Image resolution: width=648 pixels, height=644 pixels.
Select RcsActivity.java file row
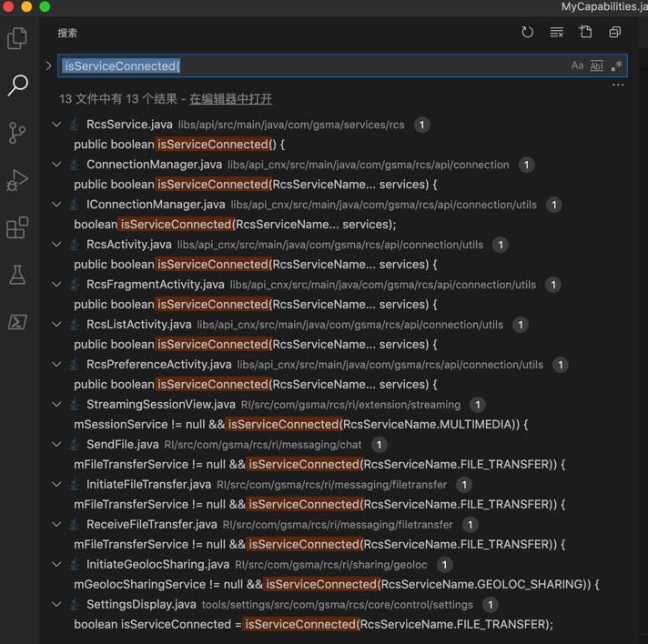339,245
